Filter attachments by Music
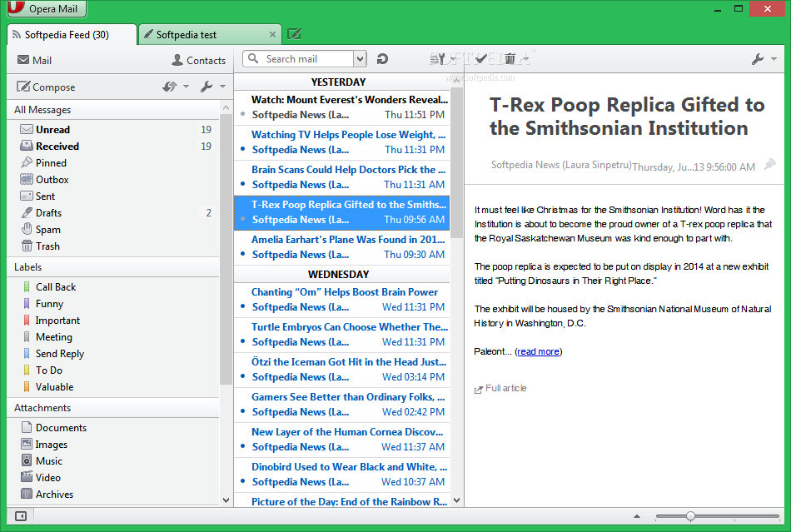791x532 pixels. coord(113,461)
